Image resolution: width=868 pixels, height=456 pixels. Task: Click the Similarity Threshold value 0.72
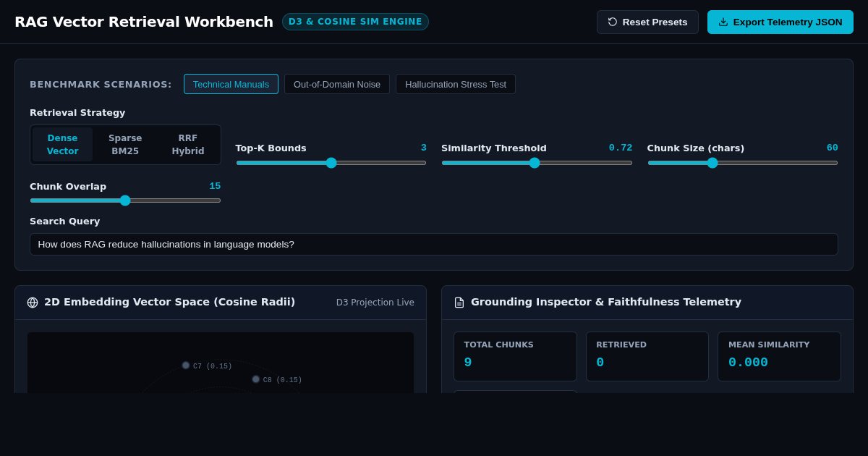tap(621, 148)
